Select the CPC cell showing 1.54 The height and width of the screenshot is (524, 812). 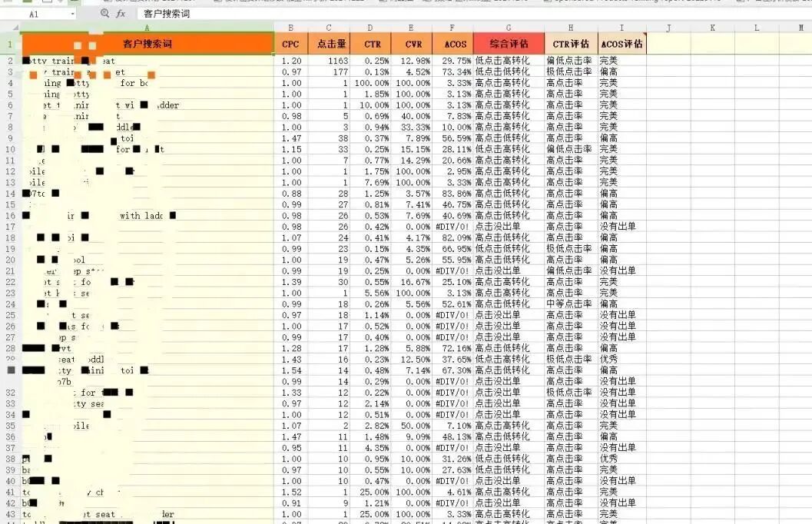(x=290, y=370)
